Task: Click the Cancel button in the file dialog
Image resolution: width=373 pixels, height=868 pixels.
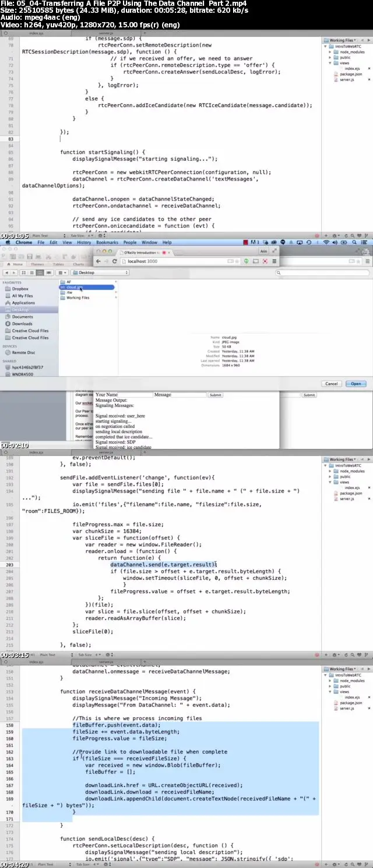Action: coord(332,384)
